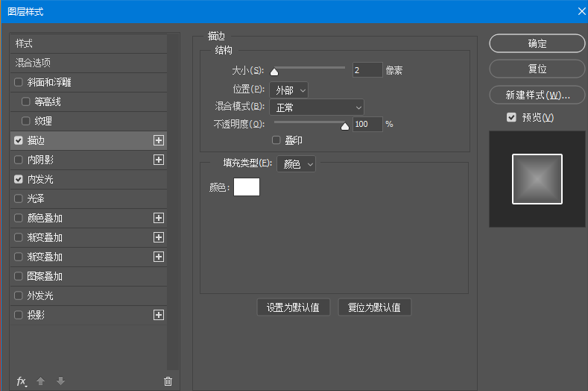Viewport: 588px width, 391px height.
Task: Open the 位置 dropdown showing 外部
Action: pyautogui.click(x=288, y=90)
